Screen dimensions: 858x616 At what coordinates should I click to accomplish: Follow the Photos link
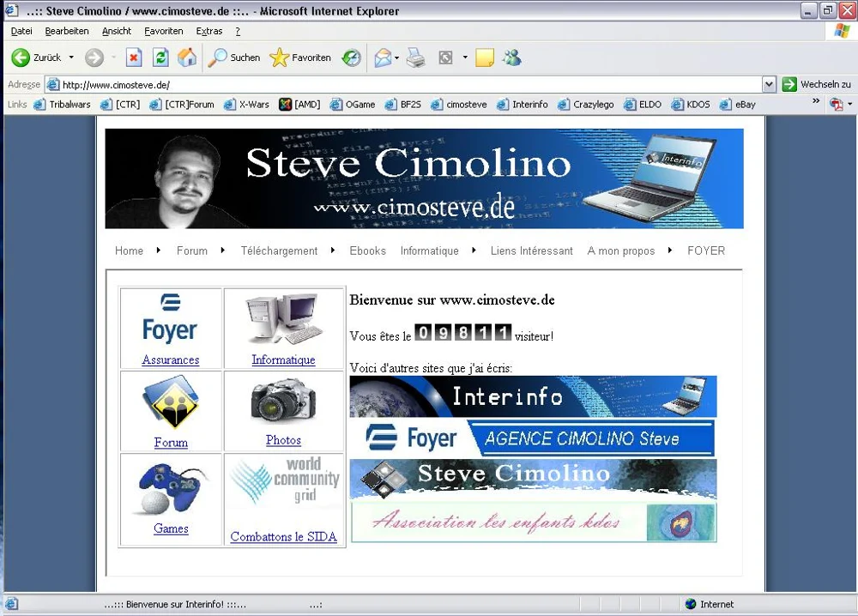283,440
